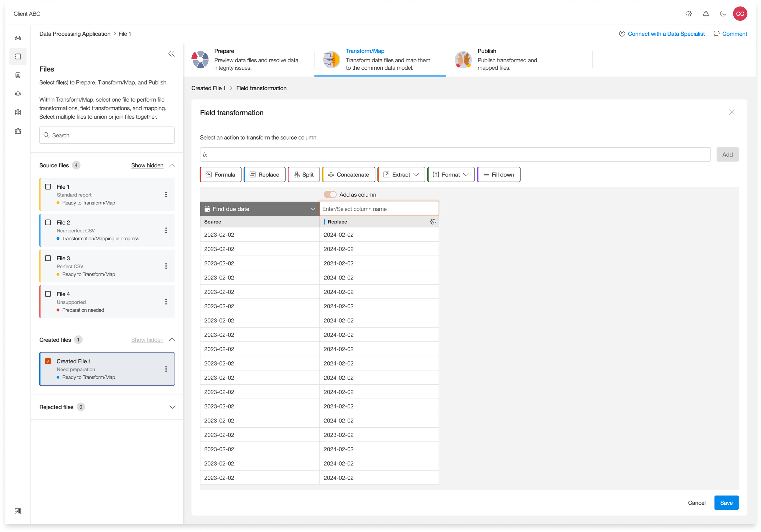
Task: Click the settings gear in Replace column header
Action: [x=433, y=222]
